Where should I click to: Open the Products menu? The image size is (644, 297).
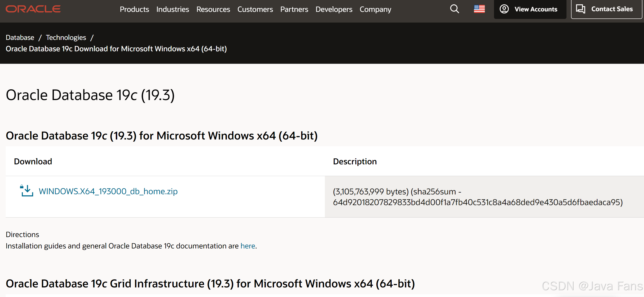(134, 9)
